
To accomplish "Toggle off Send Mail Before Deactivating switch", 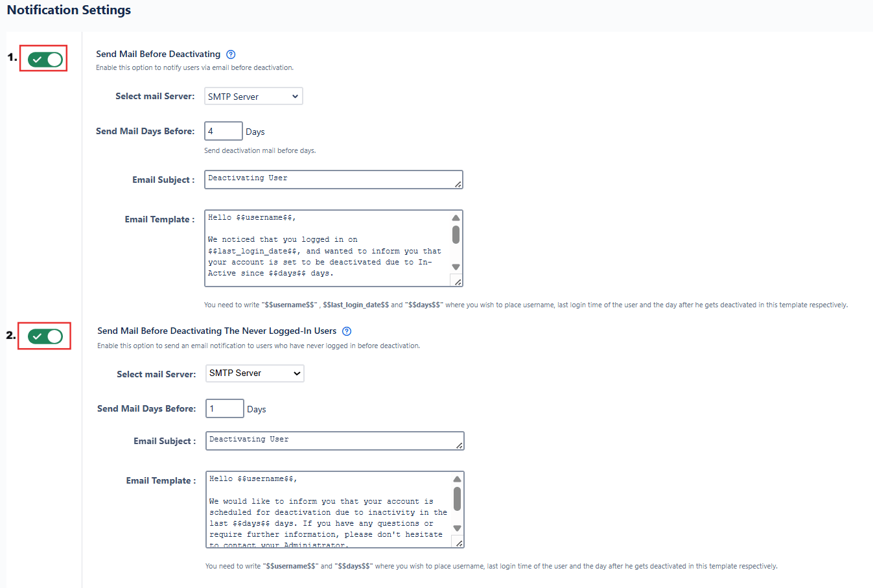I will pos(45,60).
